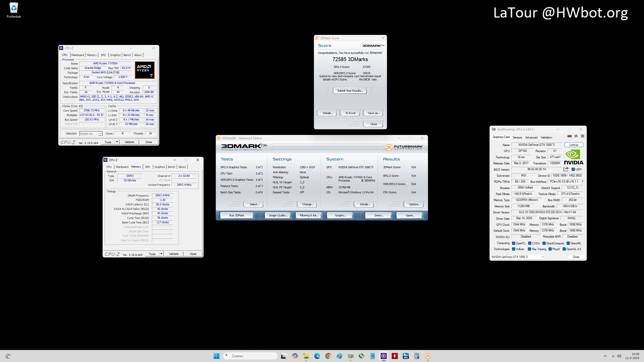Toggle the OpenCL checkbox
The image size is (644, 362).
click(513, 243)
